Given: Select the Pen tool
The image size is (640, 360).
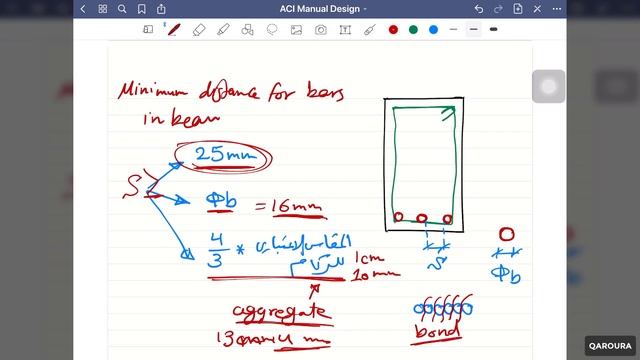Looking at the screenshot, I should tap(174, 29).
